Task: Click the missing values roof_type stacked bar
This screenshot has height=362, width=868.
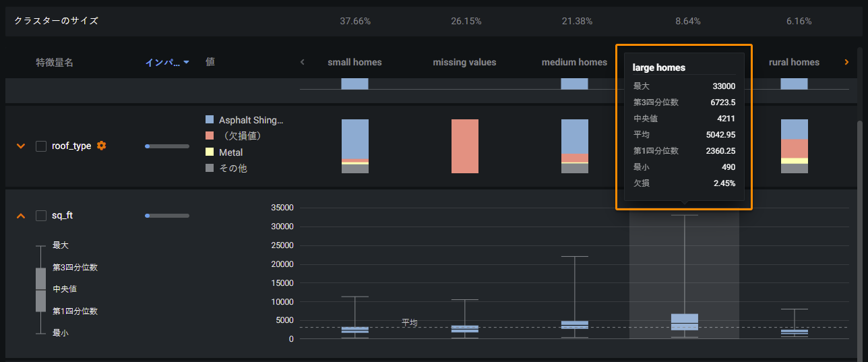Action: coord(464,146)
